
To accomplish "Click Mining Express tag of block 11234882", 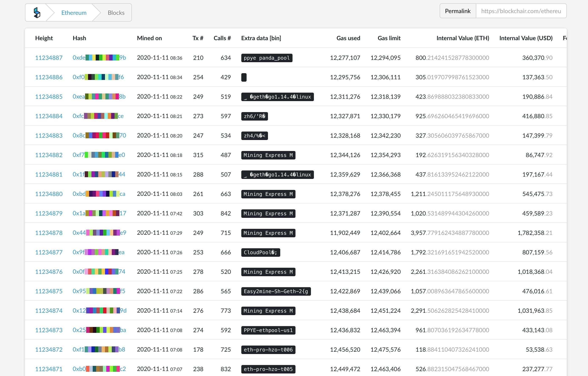I will [268, 155].
